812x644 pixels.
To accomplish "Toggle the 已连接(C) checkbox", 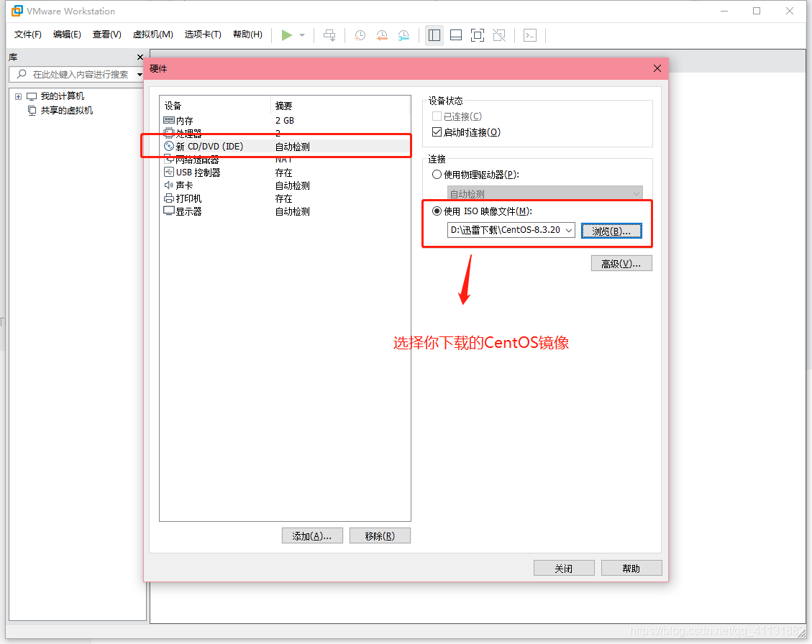I will [x=437, y=116].
